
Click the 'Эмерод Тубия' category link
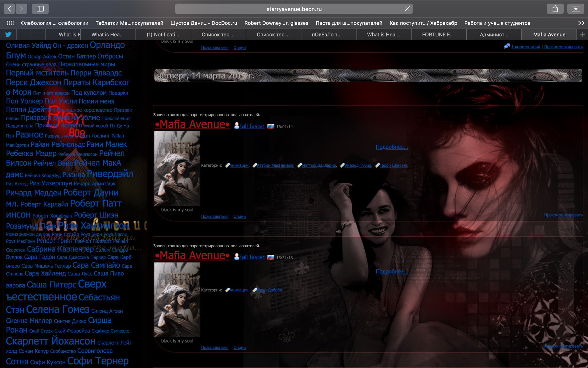358,165
